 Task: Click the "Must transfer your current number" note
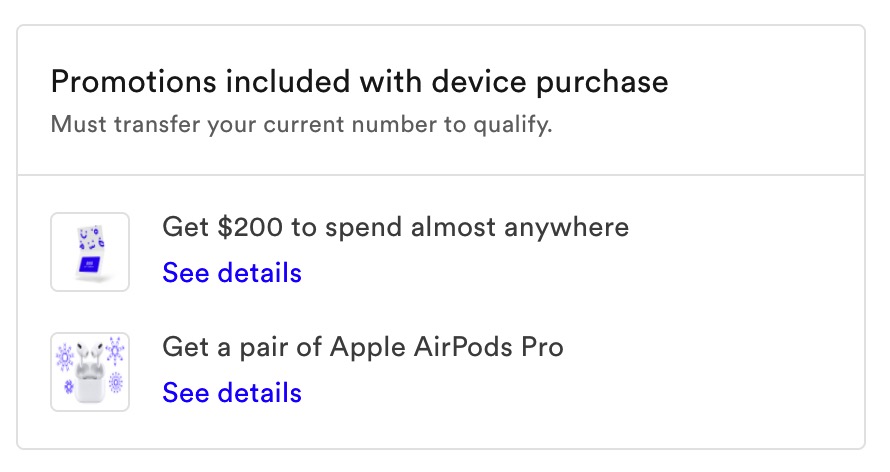click(x=301, y=124)
